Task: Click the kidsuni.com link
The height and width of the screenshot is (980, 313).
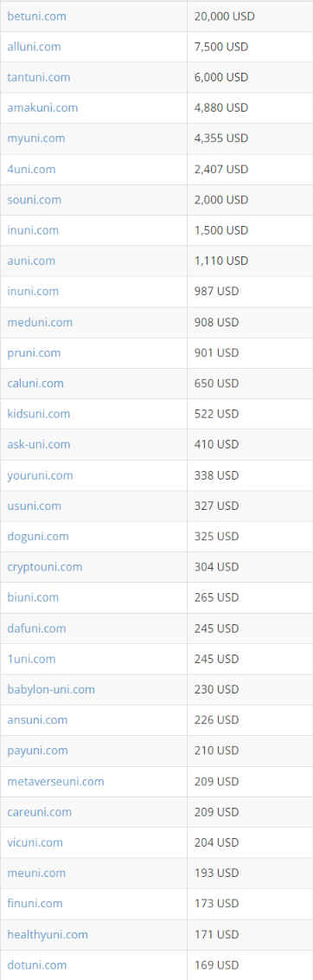Action: click(39, 414)
